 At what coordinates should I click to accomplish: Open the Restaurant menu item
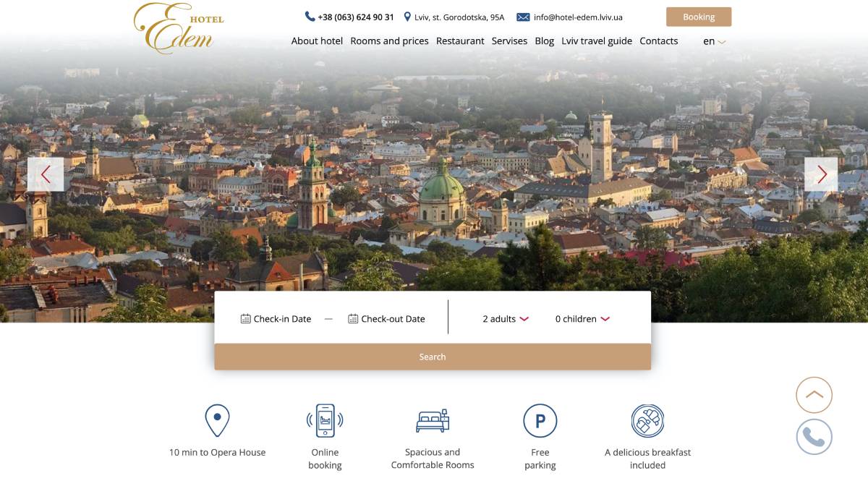pyautogui.click(x=461, y=41)
